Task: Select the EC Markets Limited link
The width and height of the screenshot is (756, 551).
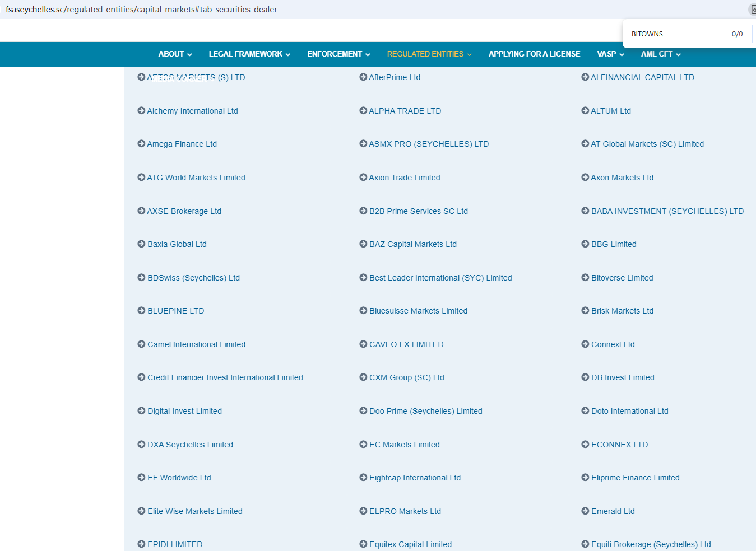Action: (x=405, y=445)
